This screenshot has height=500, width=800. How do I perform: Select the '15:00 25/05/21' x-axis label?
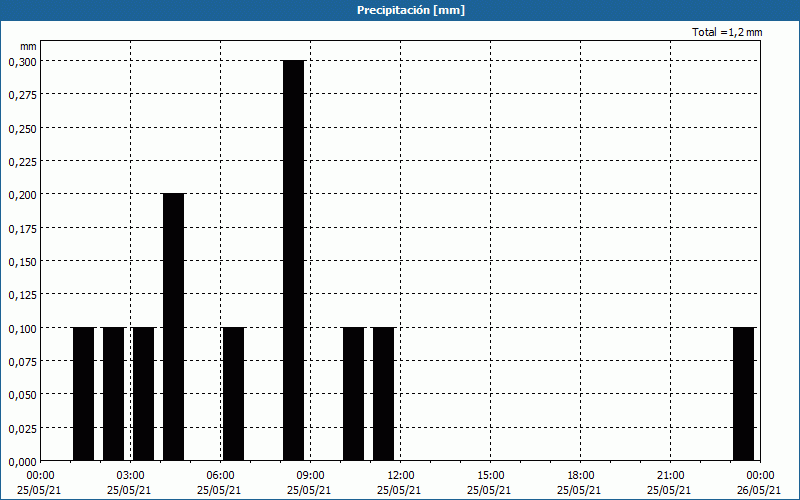pyautogui.click(x=489, y=483)
